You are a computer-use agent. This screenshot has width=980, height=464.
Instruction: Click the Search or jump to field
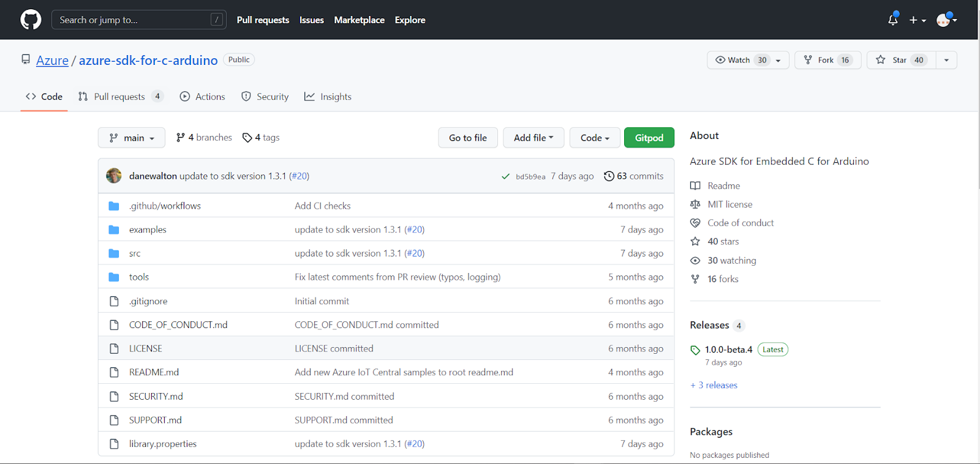point(139,20)
